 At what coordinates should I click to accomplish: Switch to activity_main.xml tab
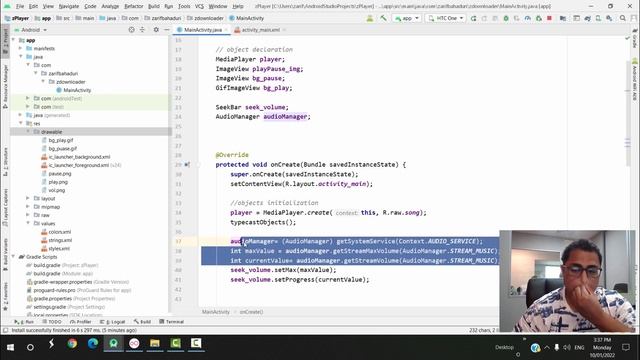coord(260,30)
